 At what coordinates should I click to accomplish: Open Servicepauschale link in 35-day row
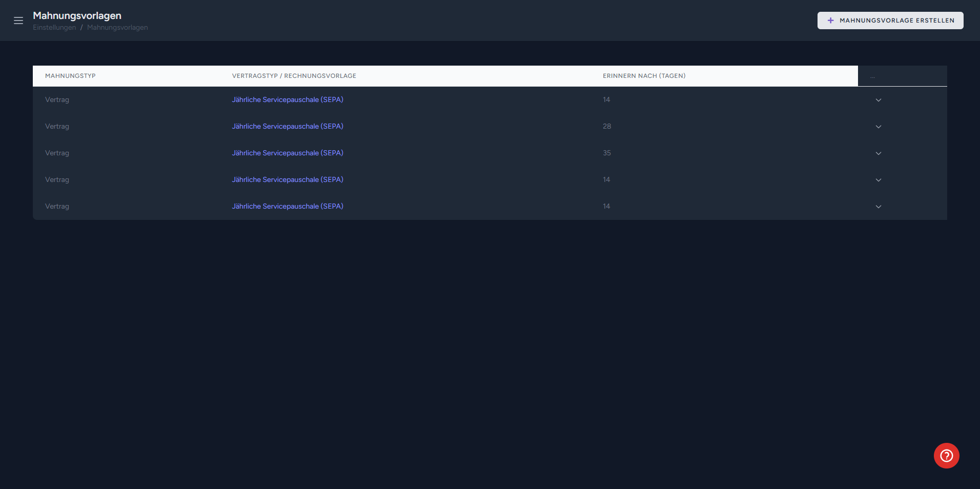coord(288,153)
